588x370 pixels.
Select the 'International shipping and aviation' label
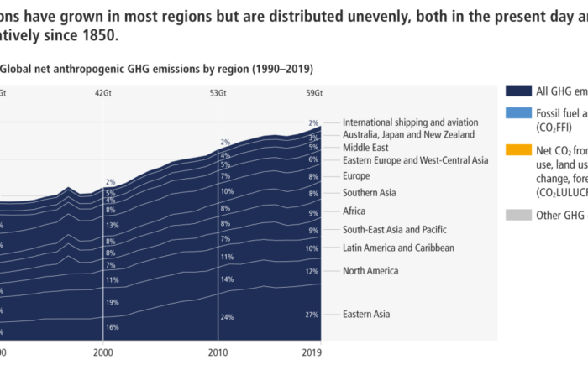tap(410, 122)
